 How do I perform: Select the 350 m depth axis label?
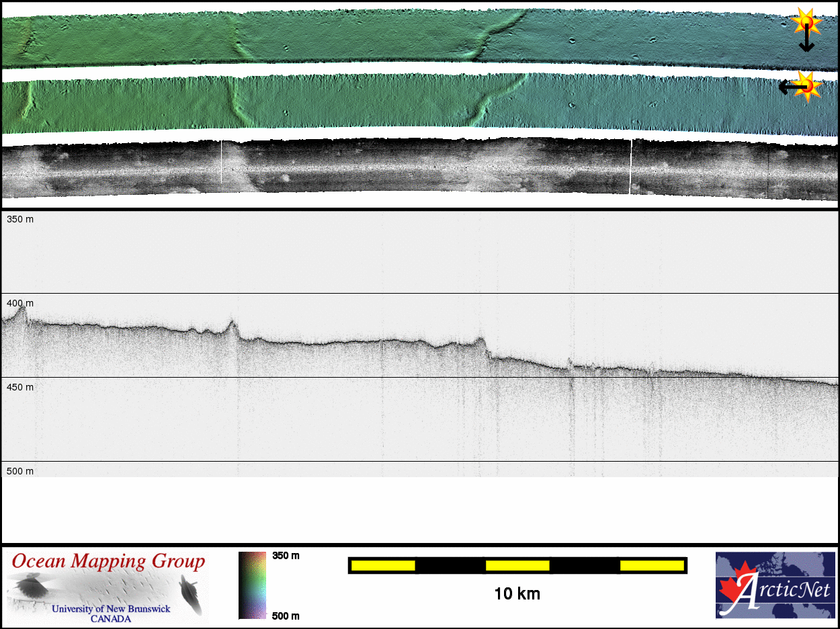click(x=20, y=220)
